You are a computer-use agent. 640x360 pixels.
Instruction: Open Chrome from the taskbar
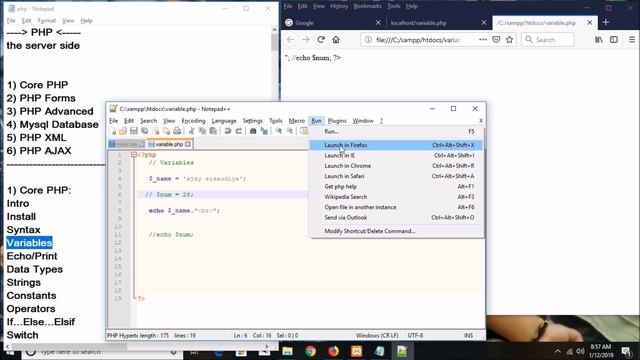(310, 351)
